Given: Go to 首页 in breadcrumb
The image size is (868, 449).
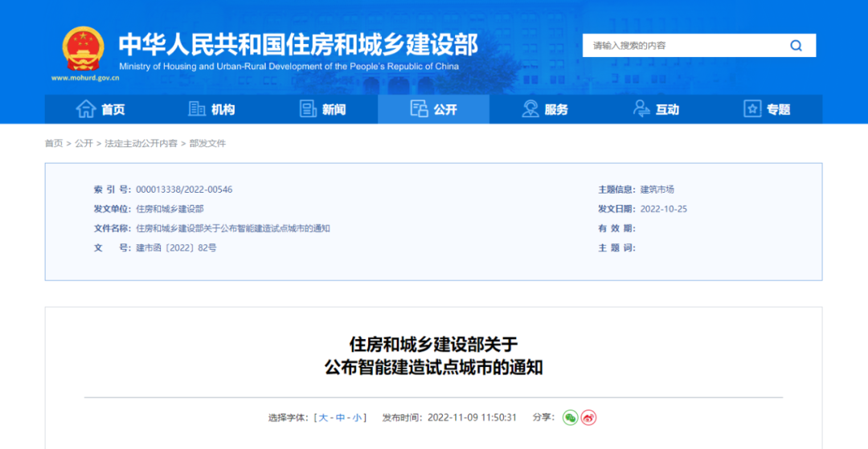Looking at the screenshot, I should coord(54,144).
